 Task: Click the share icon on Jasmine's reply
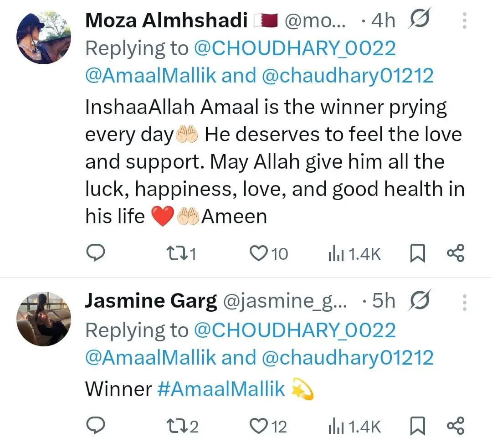pos(456,427)
